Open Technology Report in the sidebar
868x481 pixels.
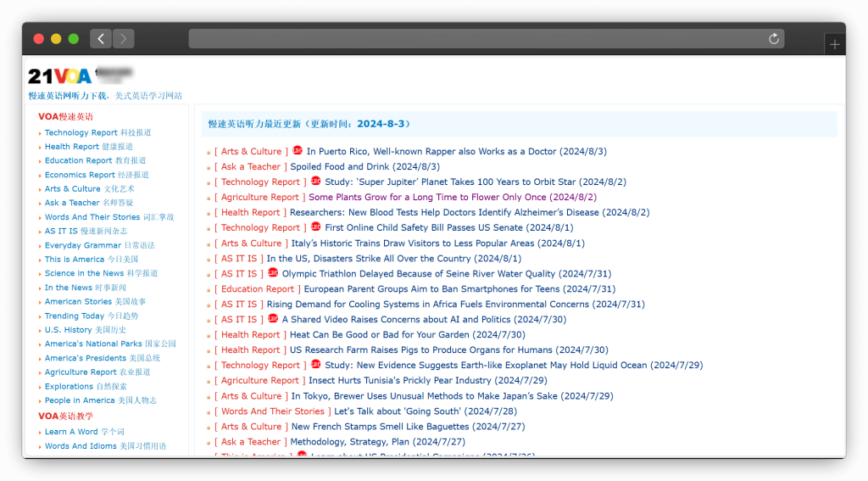click(81, 133)
